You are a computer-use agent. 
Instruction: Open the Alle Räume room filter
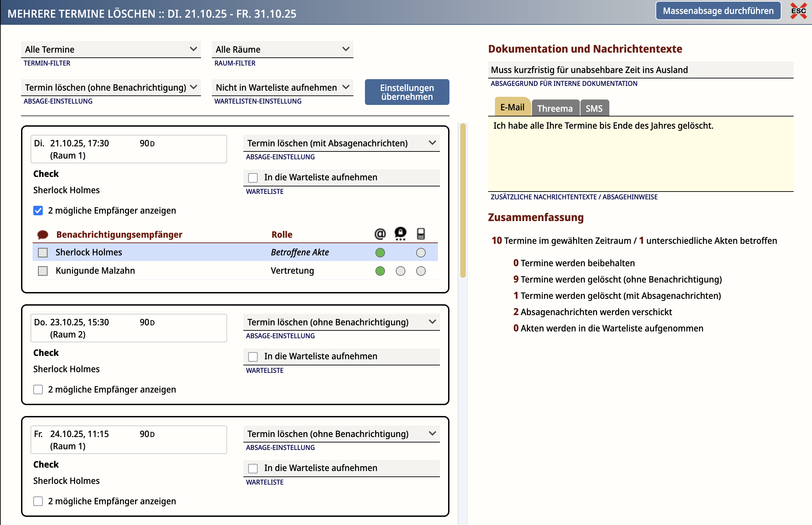[282, 50]
